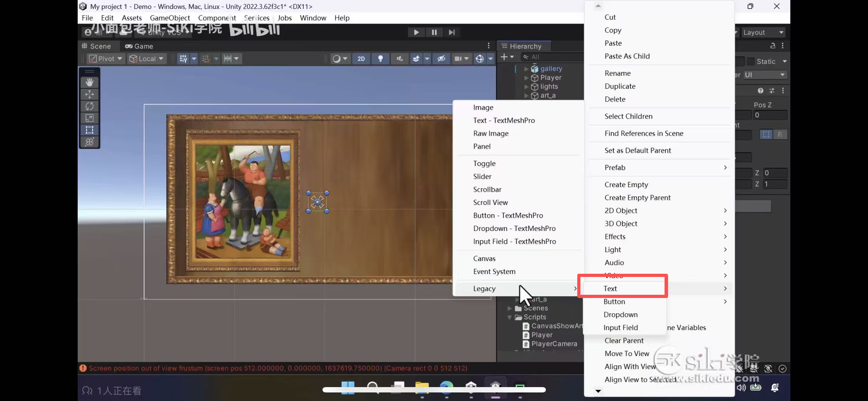The width and height of the screenshot is (868, 401).
Task: Collapse the Scripts folder
Action: point(510,317)
